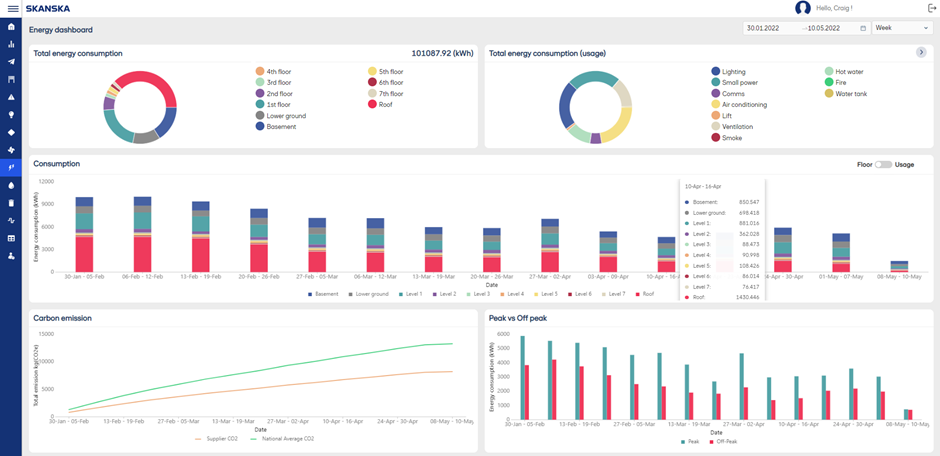The height and width of the screenshot is (456, 940).
Task: Open the calendar icon in date range
Action: (x=863, y=28)
